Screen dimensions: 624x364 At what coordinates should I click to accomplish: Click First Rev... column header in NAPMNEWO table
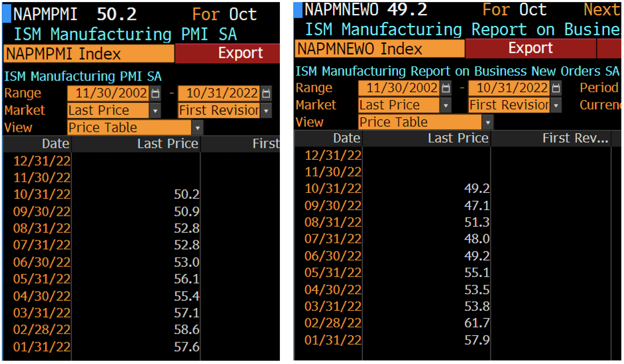(x=551, y=139)
